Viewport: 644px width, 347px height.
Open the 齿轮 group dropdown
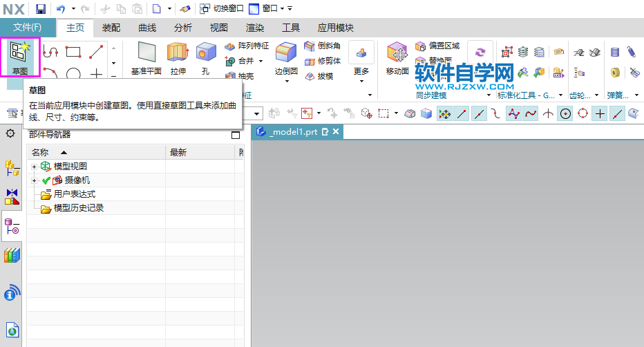597,95
